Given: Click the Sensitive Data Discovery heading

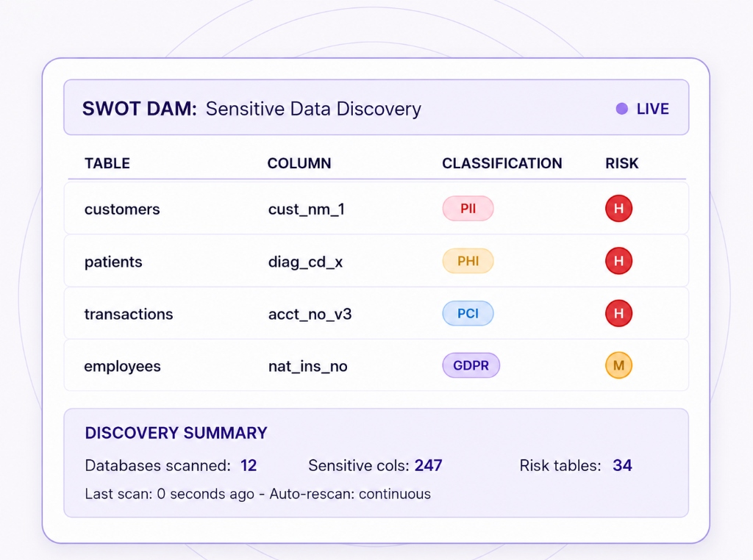Looking at the screenshot, I should point(313,109).
